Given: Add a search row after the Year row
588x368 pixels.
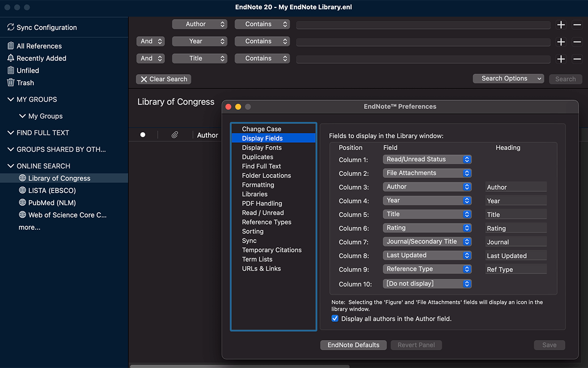Looking at the screenshot, I should pyautogui.click(x=562, y=42).
